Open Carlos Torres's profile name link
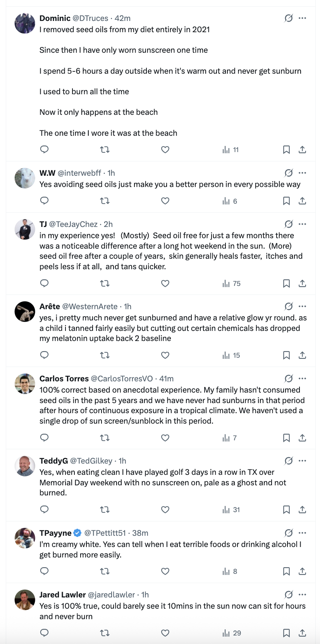This screenshot has height=644, width=320. pyautogui.click(x=64, y=379)
